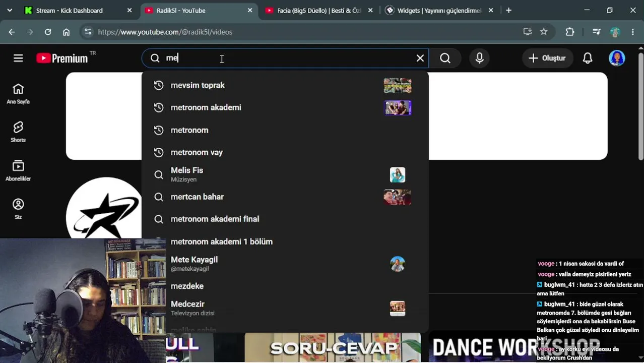Open the notifications bell
The image size is (644, 363).
588,58
